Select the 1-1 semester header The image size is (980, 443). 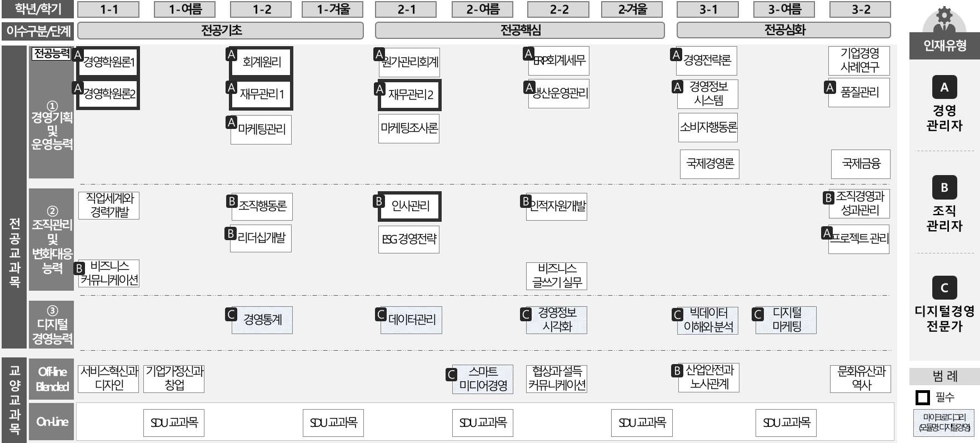coord(108,9)
